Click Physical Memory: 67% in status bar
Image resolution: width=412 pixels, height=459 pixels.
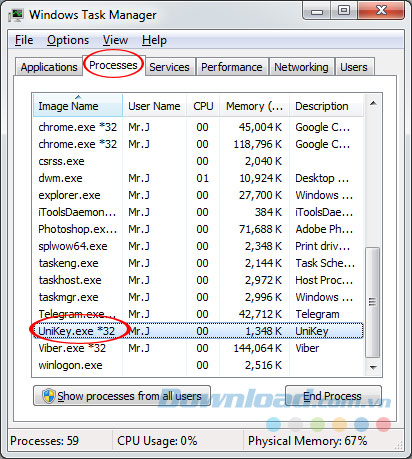point(307,441)
